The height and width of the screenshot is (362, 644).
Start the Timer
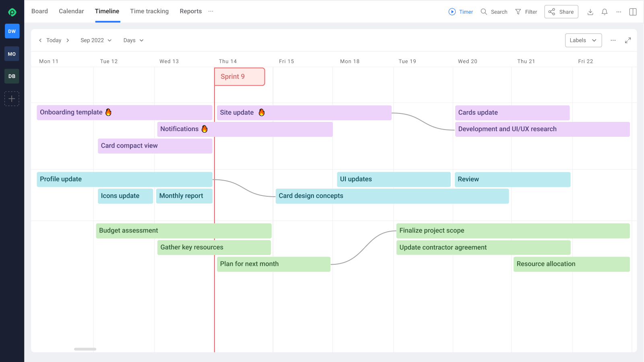point(460,12)
